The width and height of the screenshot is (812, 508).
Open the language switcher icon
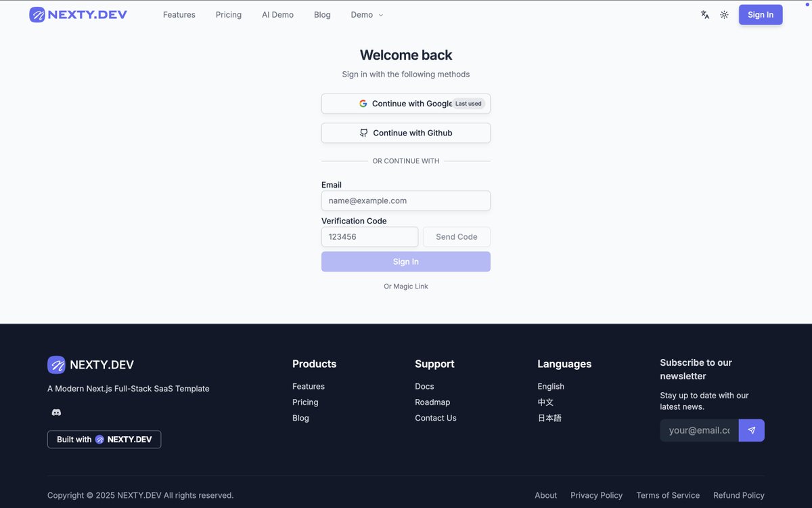tap(705, 14)
